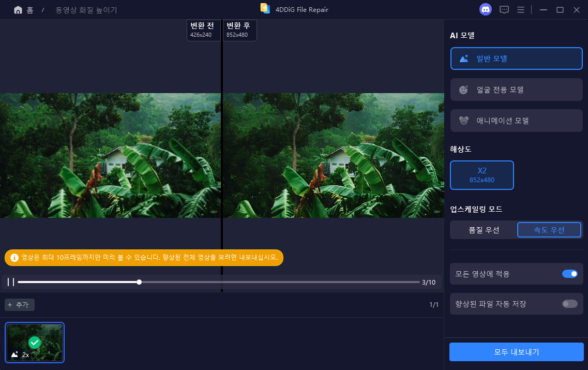Pause the preview playback
Image resolution: width=588 pixels, height=370 pixels.
11,282
